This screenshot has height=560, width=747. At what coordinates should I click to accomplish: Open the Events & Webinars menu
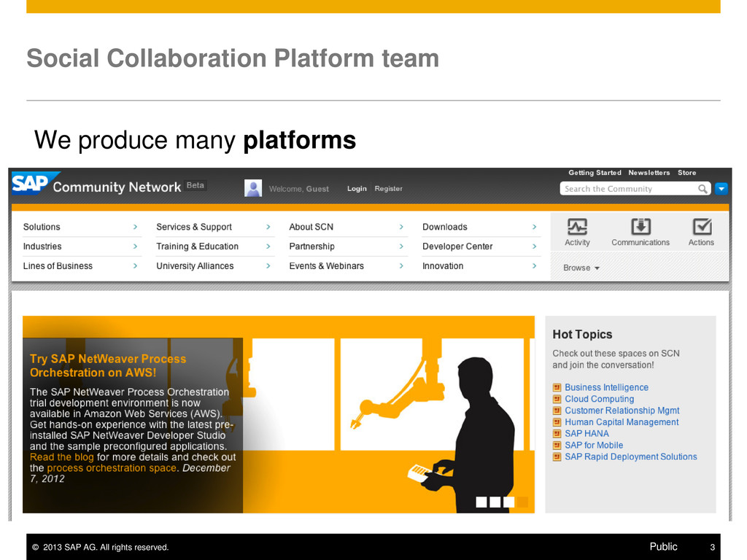click(326, 265)
